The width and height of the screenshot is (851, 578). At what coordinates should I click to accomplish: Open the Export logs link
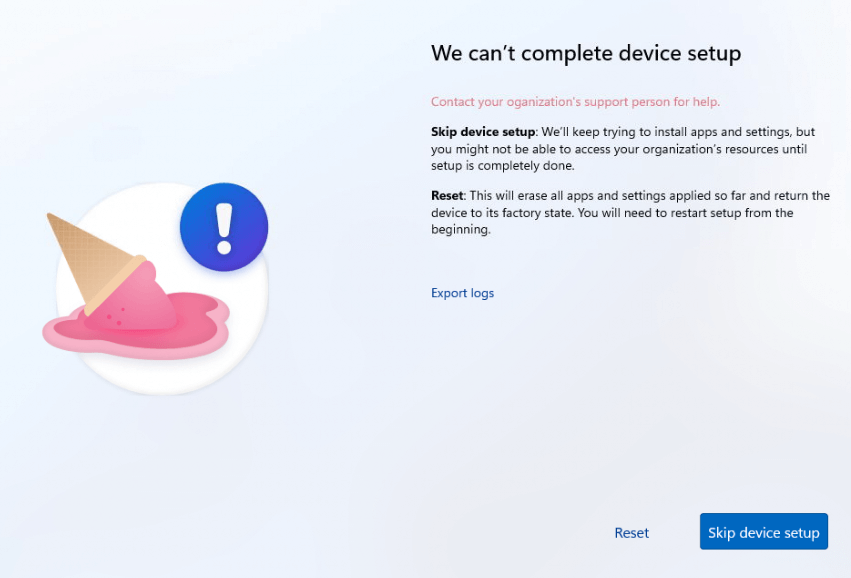pos(462,293)
